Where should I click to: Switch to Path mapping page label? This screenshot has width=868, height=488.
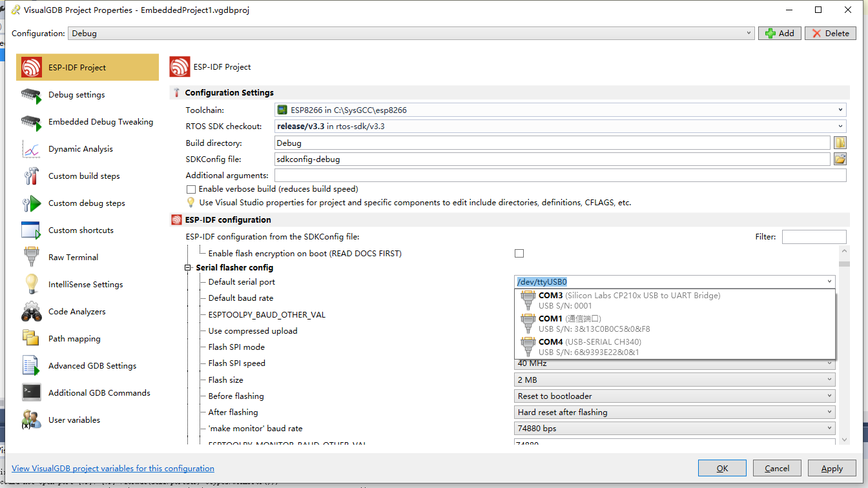click(74, 339)
